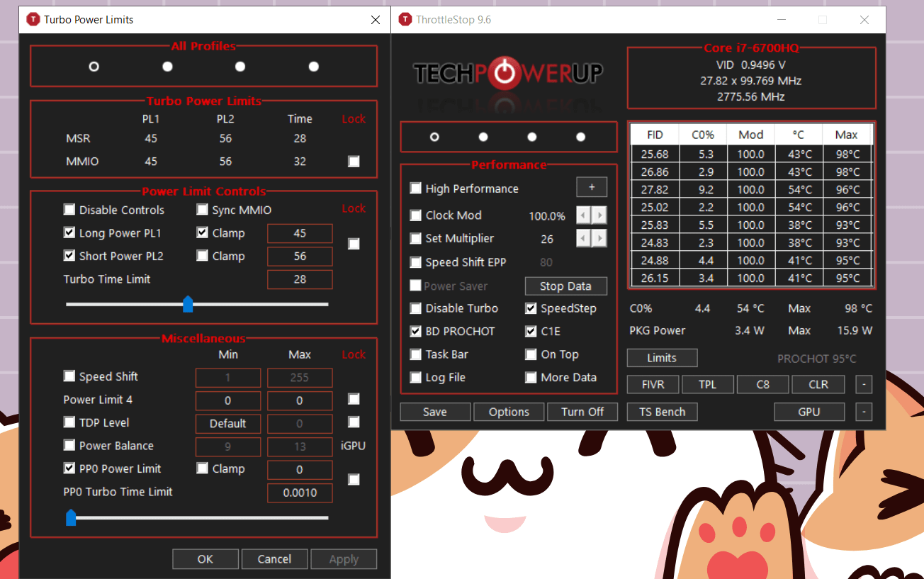Decrease Set Multiplier with the left arrow
This screenshot has width=924, height=579.
coord(583,239)
